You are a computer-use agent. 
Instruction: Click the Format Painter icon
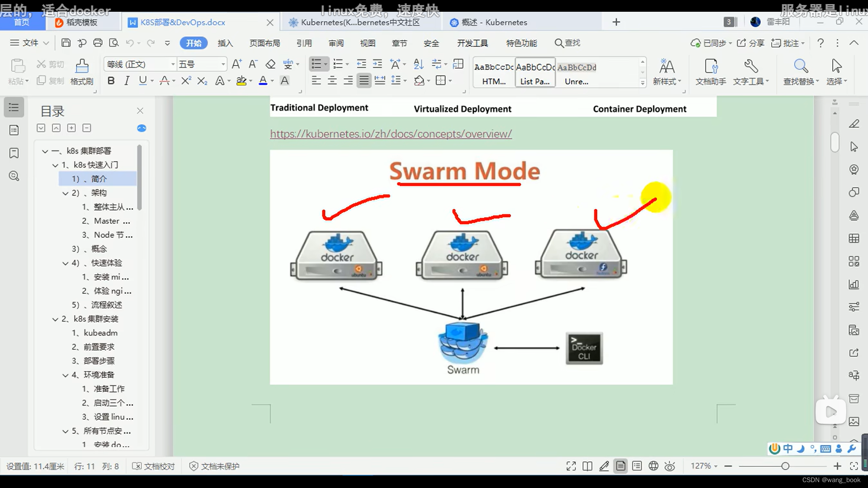tap(82, 66)
